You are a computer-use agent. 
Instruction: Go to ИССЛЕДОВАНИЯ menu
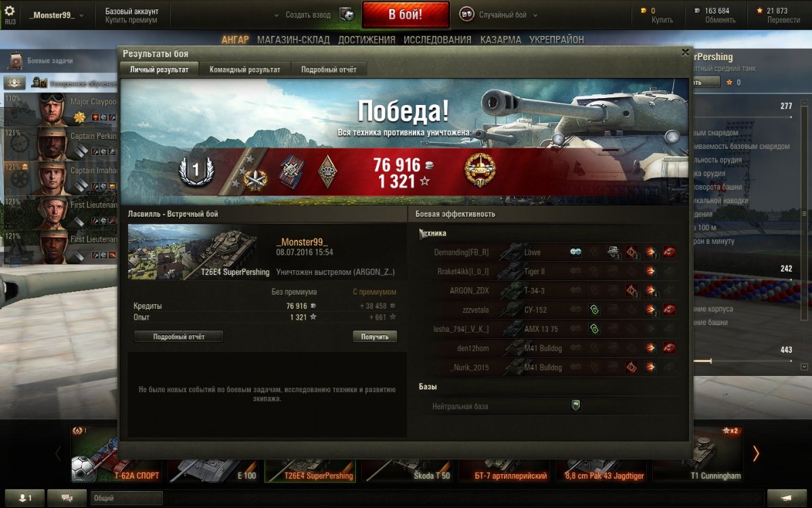(x=437, y=40)
